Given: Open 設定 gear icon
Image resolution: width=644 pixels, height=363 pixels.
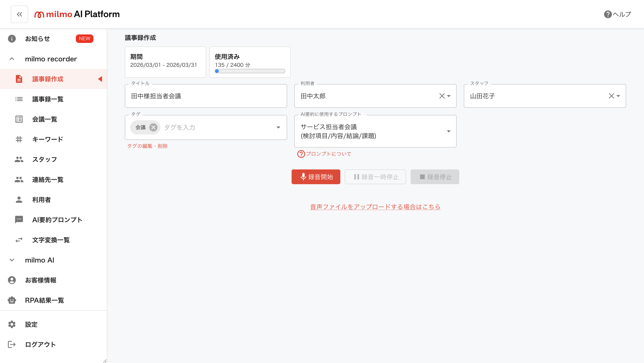Looking at the screenshot, I should point(12,324).
